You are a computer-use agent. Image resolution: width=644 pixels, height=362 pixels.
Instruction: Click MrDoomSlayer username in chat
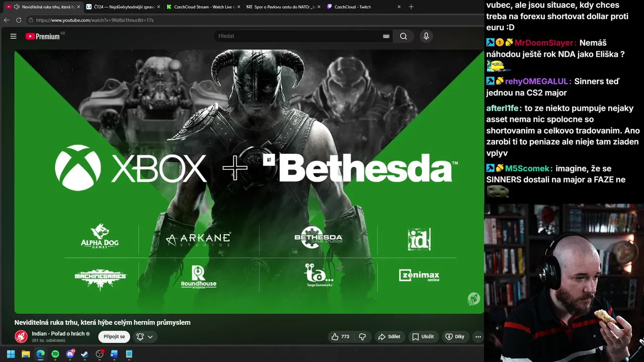tap(545, 43)
